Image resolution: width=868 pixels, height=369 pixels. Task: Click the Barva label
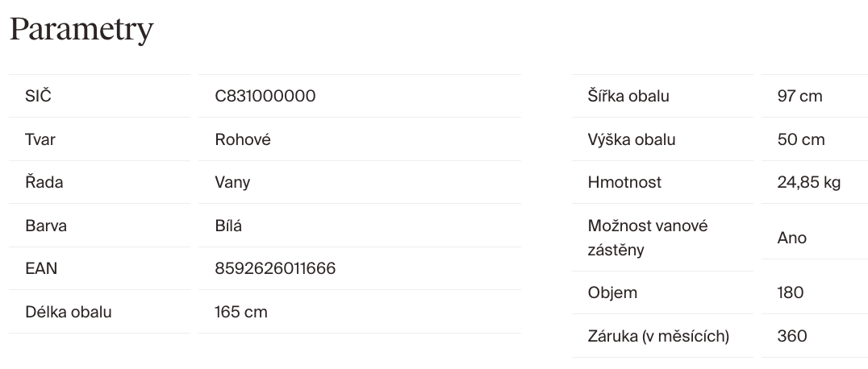pos(46,226)
